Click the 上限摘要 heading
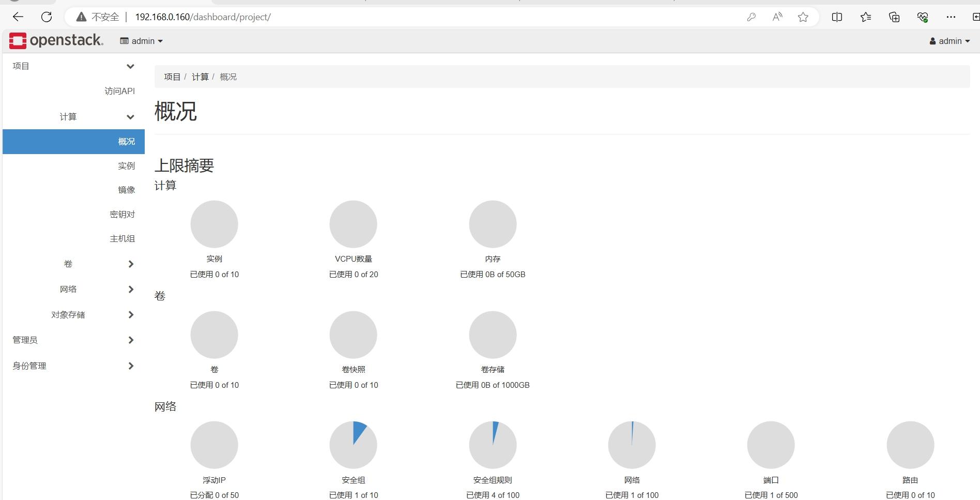This screenshot has height=500, width=980. pyautogui.click(x=184, y=165)
